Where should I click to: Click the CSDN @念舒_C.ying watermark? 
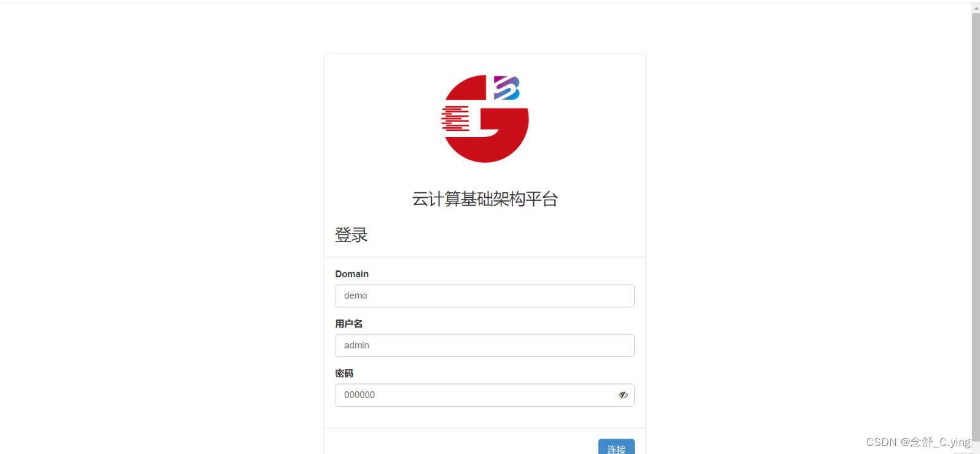[x=919, y=442]
